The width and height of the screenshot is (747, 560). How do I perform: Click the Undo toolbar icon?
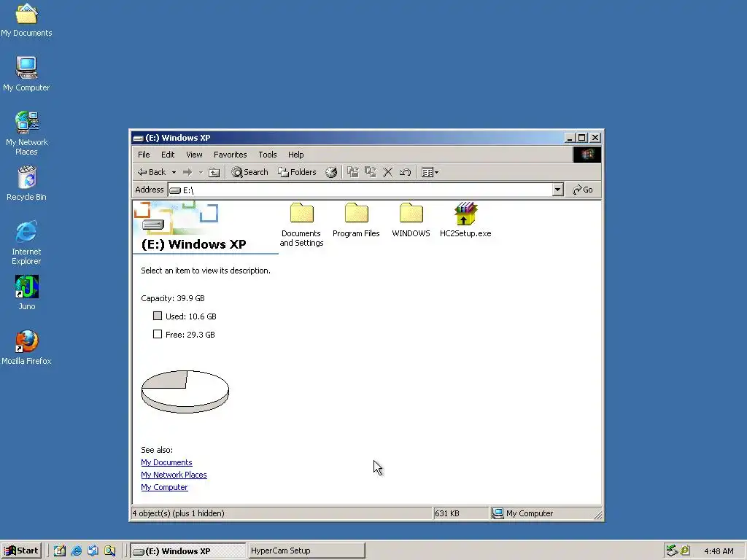(x=406, y=172)
